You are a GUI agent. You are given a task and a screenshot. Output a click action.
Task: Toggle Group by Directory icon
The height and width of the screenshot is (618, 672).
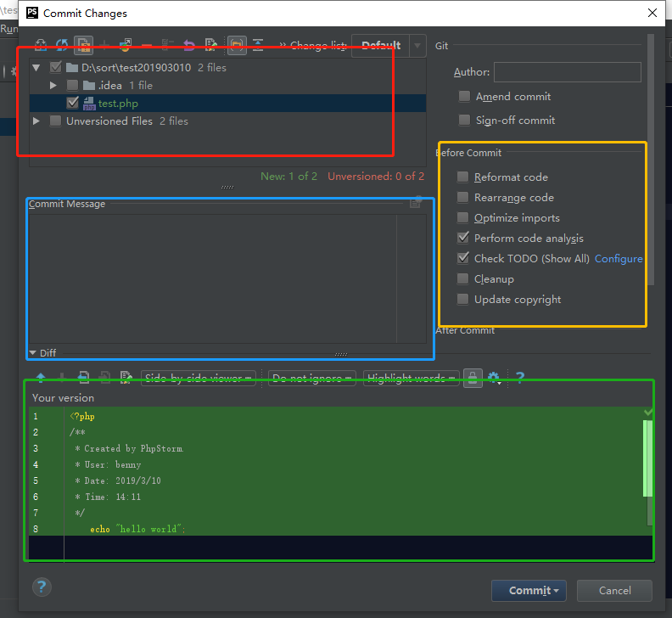[237, 45]
